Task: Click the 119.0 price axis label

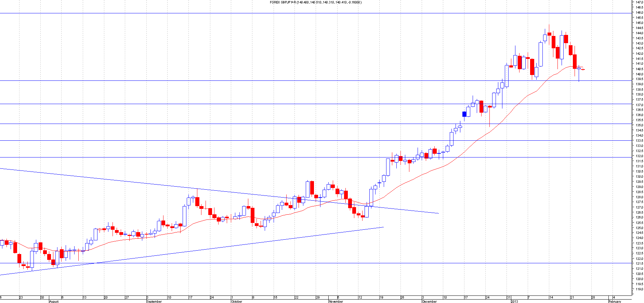Action: tap(639, 289)
